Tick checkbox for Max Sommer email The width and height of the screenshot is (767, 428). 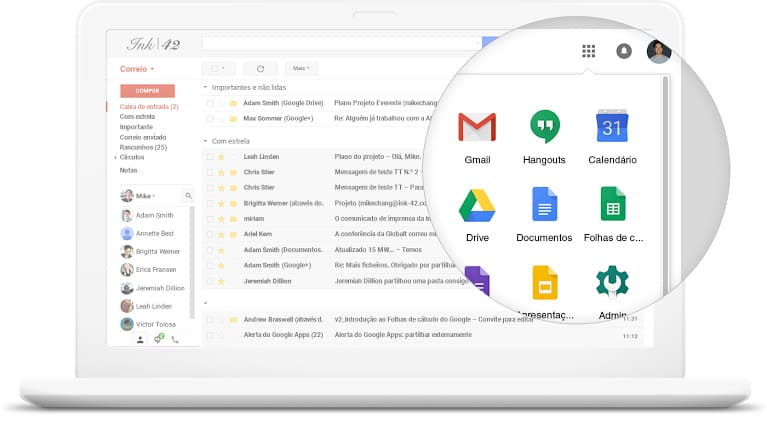click(210, 118)
